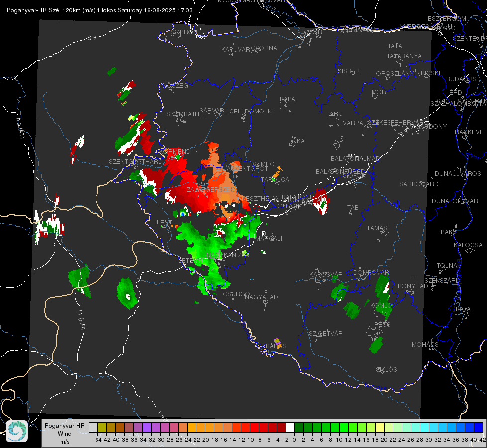This screenshot has width=487, height=448.
Task: Select the BAJA label
Action: point(463,309)
